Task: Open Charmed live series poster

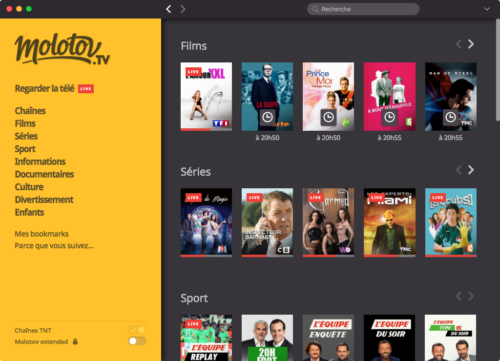Action: click(x=328, y=222)
